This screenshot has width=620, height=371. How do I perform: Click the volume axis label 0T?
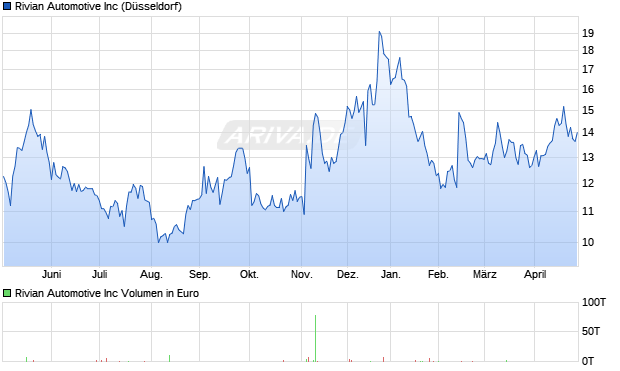(588, 361)
